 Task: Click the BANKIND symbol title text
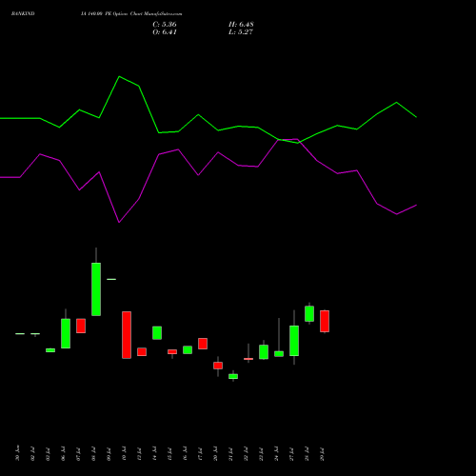point(23,14)
